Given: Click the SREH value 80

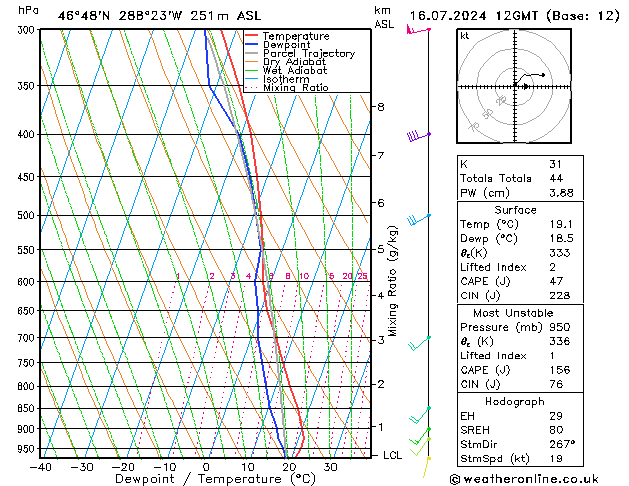Looking at the screenshot, I should [x=556, y=430].
